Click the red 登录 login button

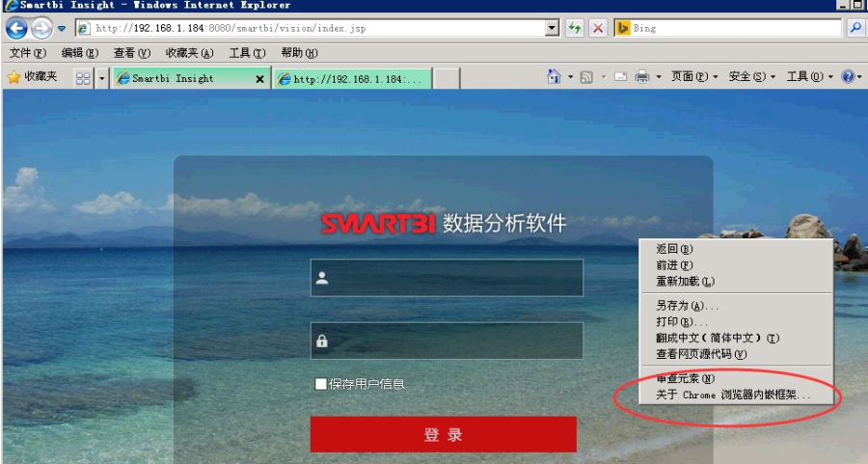tap(444, 435)
